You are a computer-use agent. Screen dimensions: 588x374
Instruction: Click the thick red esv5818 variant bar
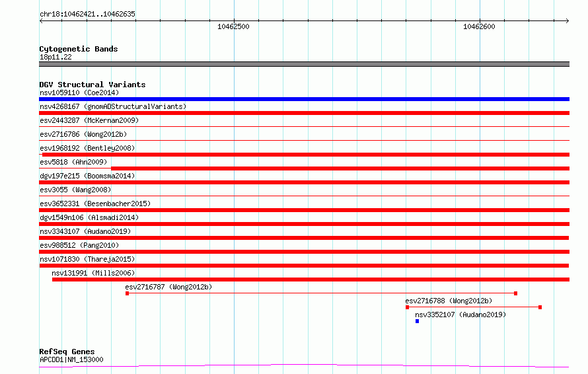point(340,168)
